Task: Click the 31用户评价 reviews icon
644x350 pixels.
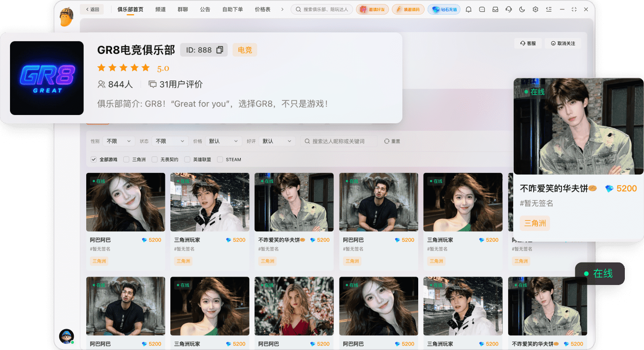Action: pyautogui.click(x=152, y=84)
